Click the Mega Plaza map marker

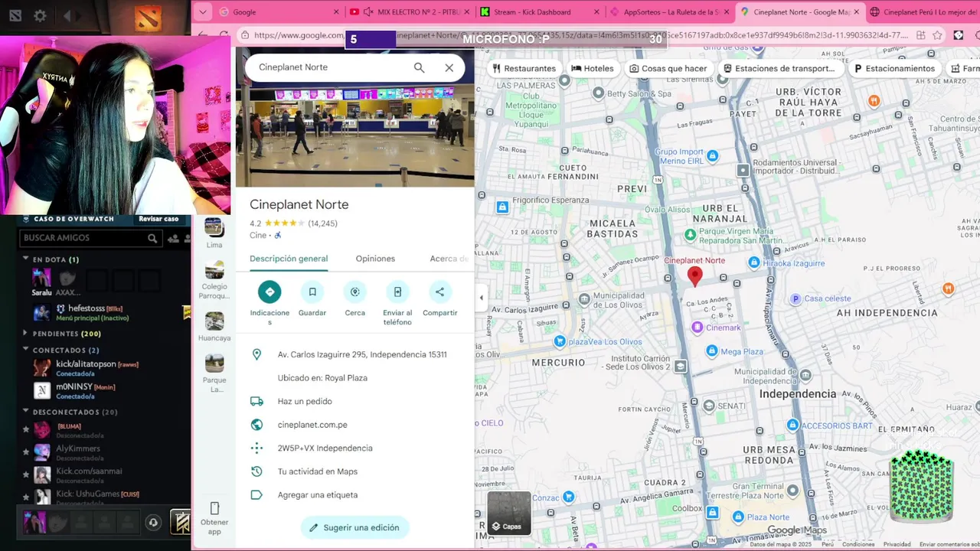pos(712,351)
